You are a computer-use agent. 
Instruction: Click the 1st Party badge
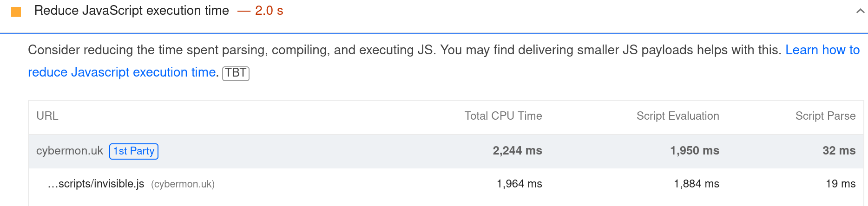pos(134,151)
